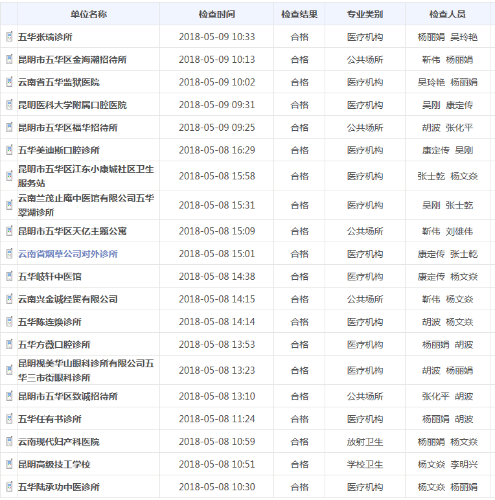Open 昆明高级技工学校 entry
Screen dimensions: 495x500
coord(54,464)
